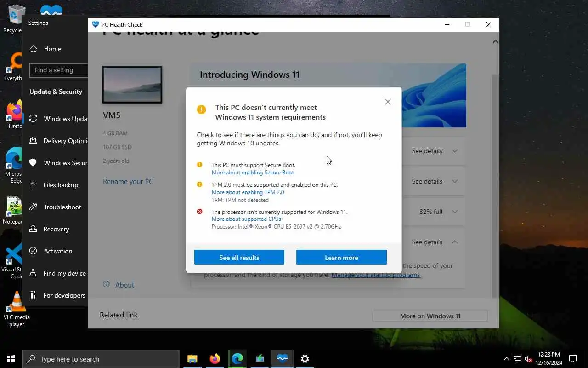Open the About link in PC Health Check

pos(124,285)
